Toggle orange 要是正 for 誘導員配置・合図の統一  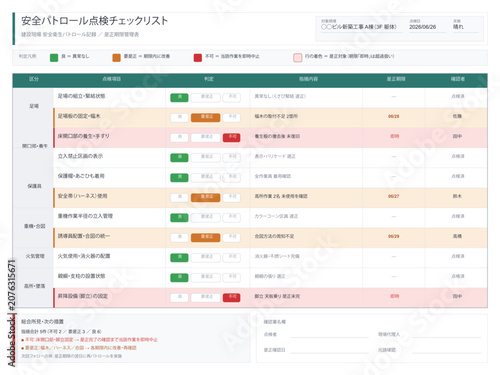[x=205, y=237]
